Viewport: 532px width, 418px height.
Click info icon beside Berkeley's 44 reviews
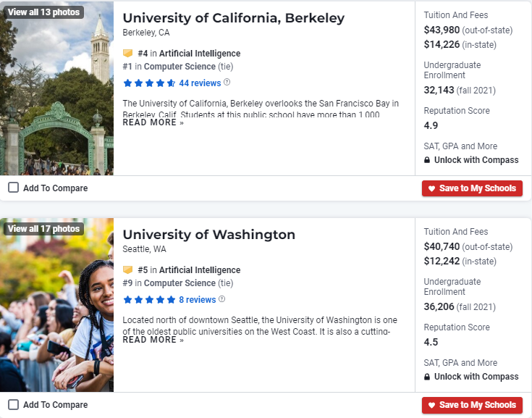tap(227, 83)
